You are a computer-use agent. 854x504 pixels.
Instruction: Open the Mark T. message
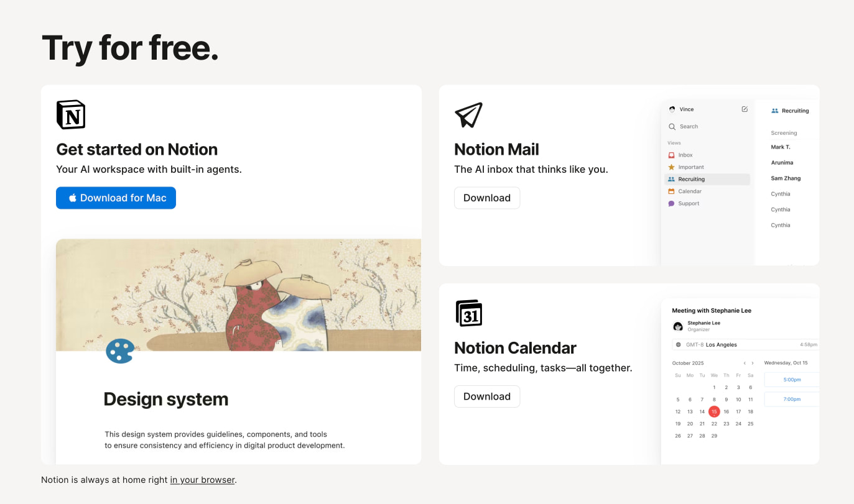[x=781, y=147]
